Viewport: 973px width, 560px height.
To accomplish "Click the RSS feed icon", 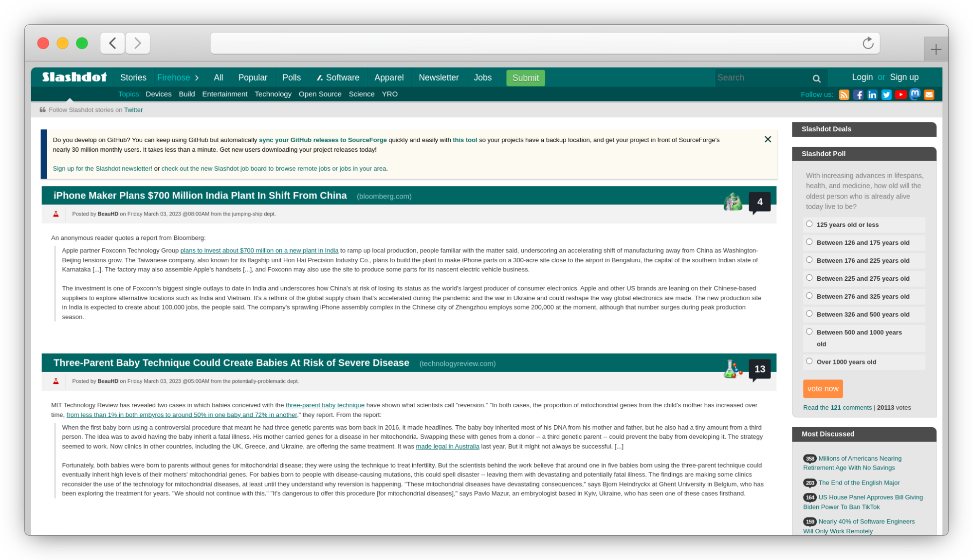I will 844,94.
